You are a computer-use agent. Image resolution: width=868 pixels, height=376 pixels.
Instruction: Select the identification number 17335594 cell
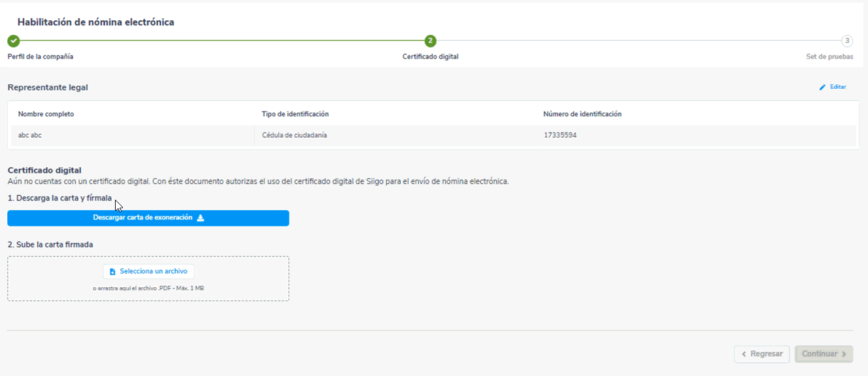coord(559,135)
